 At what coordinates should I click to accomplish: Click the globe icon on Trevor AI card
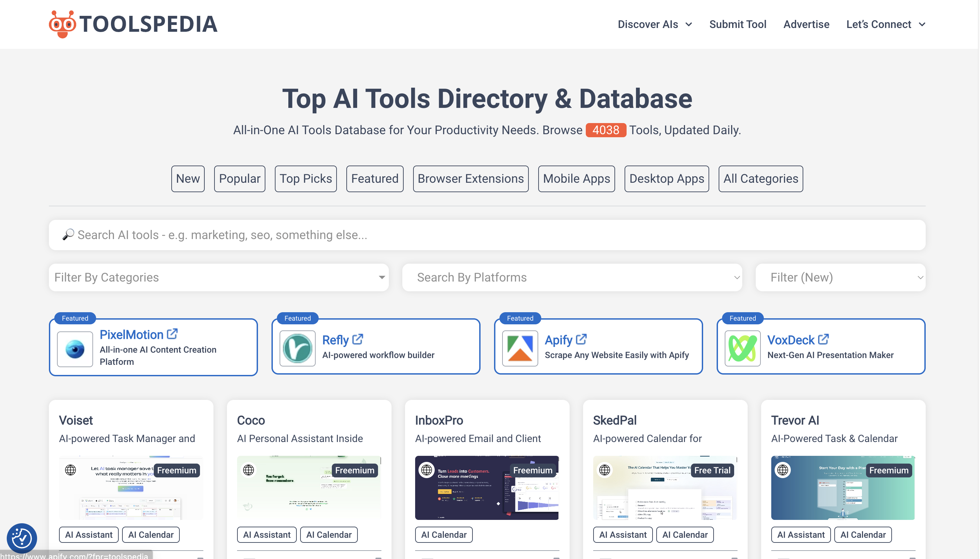click(x=783, y=470)
